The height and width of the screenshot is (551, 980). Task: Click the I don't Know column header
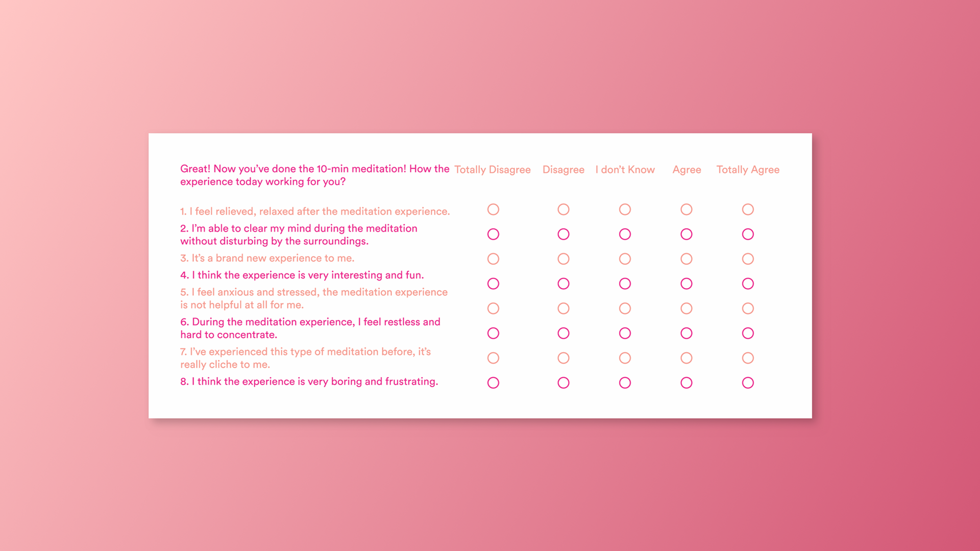tap(625, 169)
